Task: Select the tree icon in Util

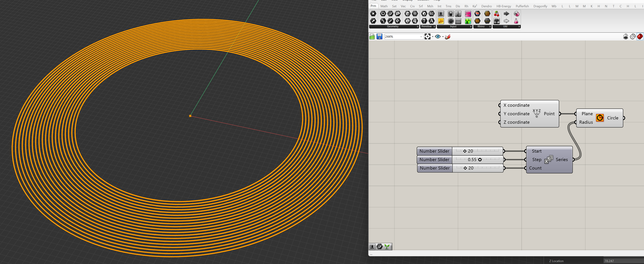Action: [x=497, y=21]
